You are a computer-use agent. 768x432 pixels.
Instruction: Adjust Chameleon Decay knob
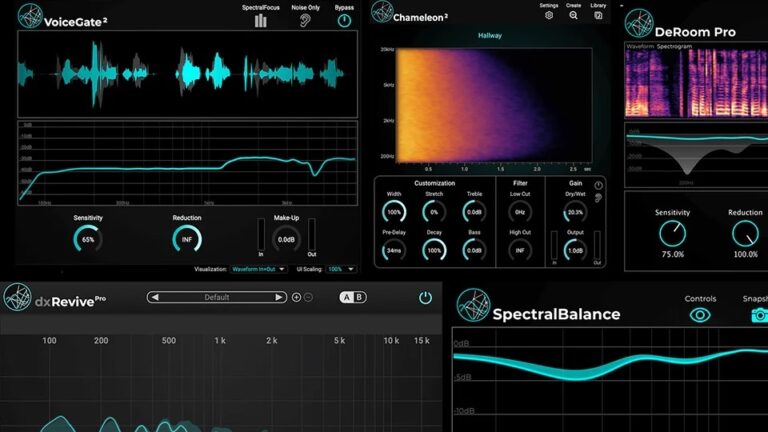[x=434, y=250]
